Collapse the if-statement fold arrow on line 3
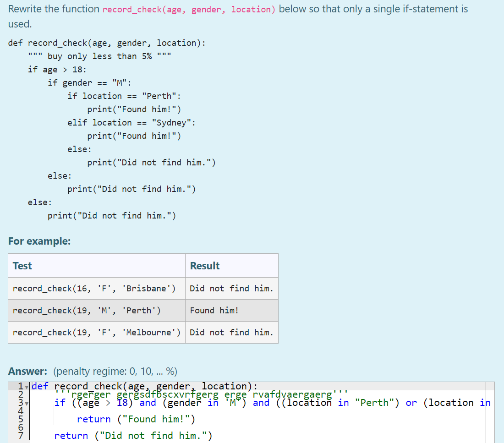Viewport: 504px width, 443px height. [x=27, y=404]
